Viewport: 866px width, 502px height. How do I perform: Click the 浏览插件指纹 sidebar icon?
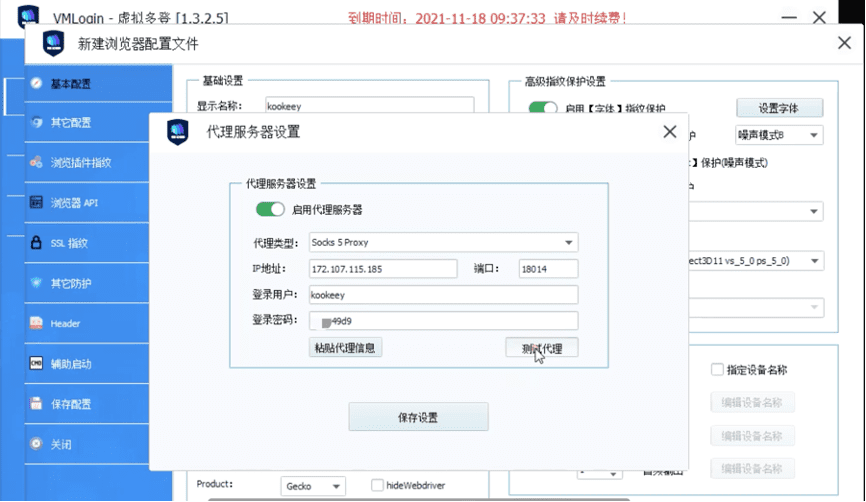(36, 162)
